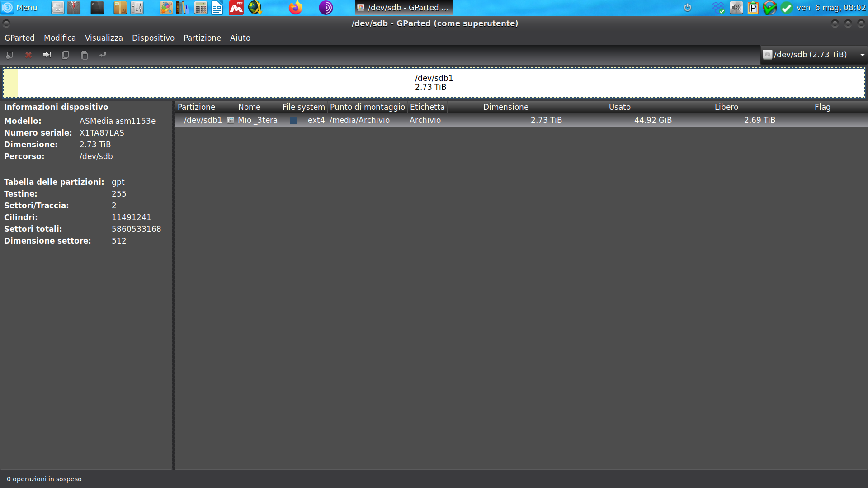
Task: Click the ext4 blue color swatch
Action: [293, 120]
